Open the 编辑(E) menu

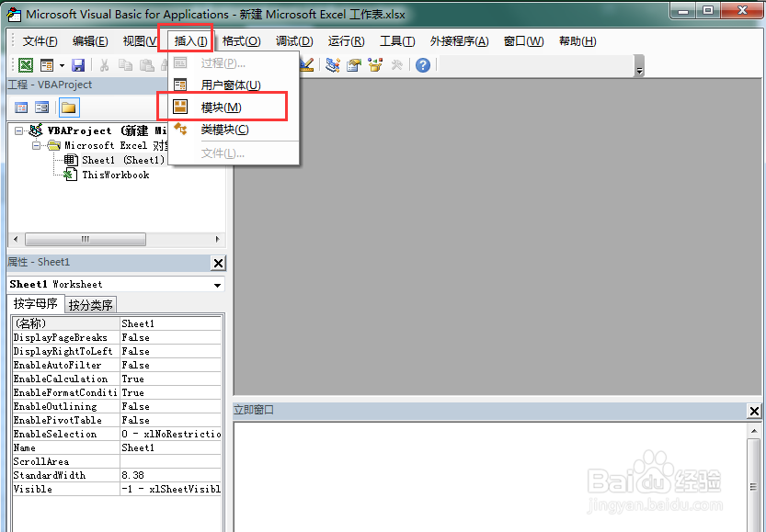click(90, 41)
